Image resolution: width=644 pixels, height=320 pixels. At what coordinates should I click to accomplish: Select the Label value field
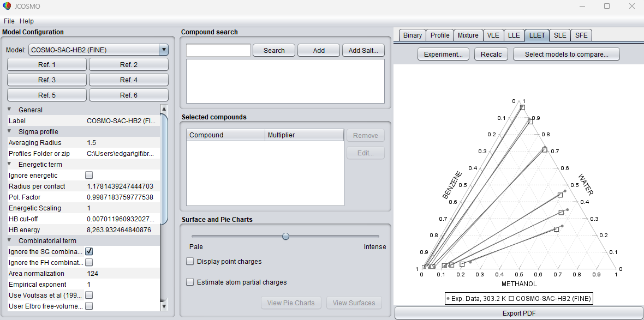[x=122, y=120]
